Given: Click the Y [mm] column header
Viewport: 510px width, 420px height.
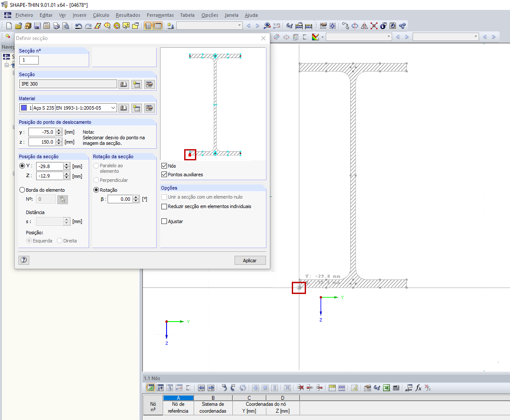Looking at the screenshot, I should point(249,411).
